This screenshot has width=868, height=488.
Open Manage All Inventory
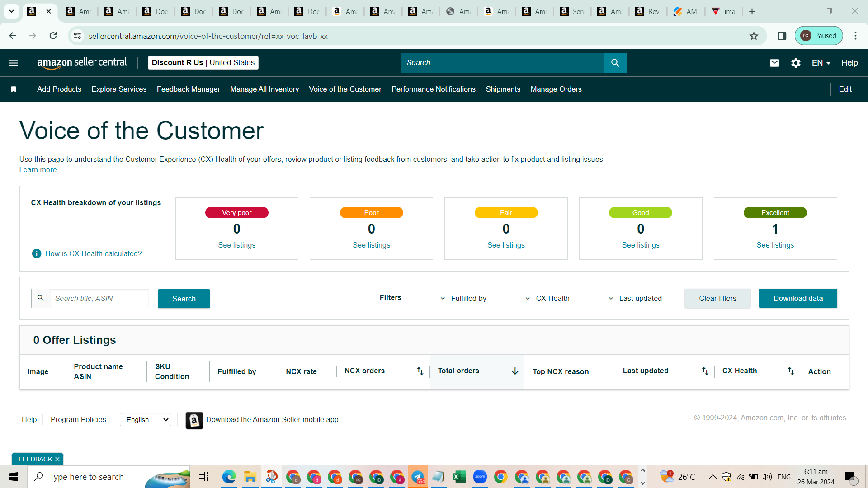point(264,89)
